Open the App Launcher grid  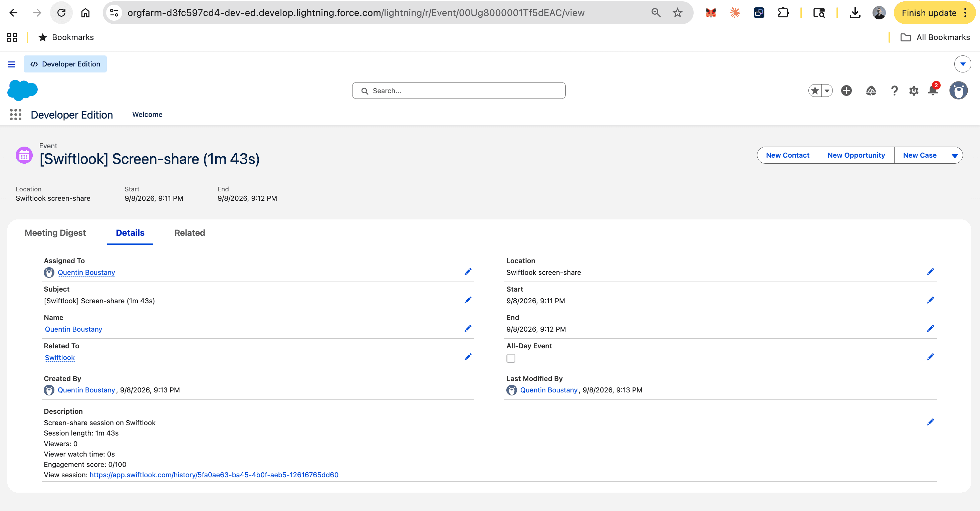16,115
